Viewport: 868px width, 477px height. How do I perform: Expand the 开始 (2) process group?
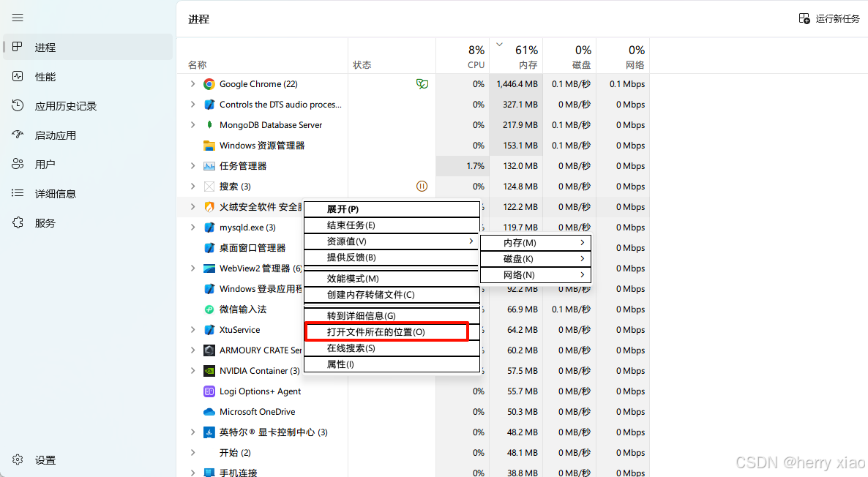pos(192,453)
